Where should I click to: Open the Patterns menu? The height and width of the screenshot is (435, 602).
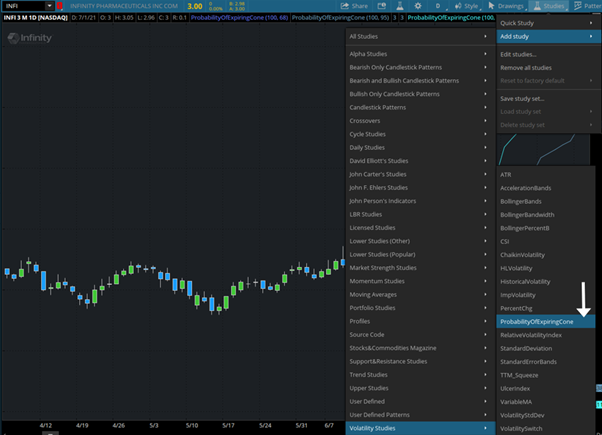point(587,6)
